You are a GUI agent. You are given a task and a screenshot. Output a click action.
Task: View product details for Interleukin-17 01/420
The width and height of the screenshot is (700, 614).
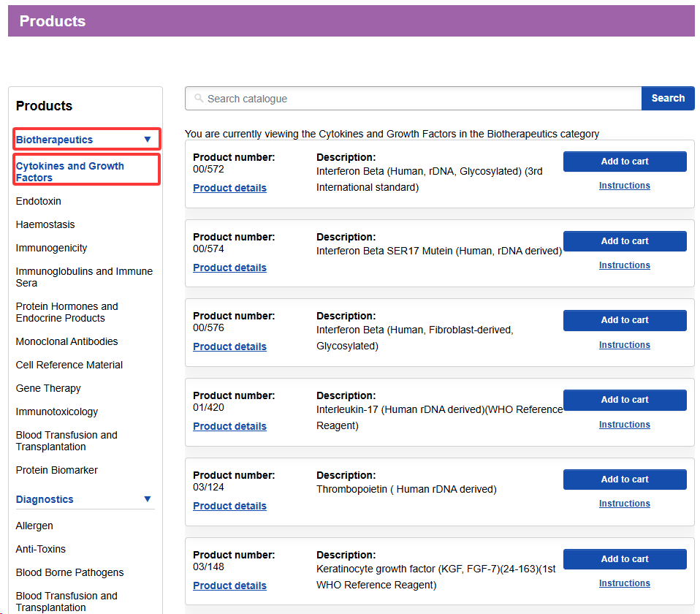(x=229, y=426)
